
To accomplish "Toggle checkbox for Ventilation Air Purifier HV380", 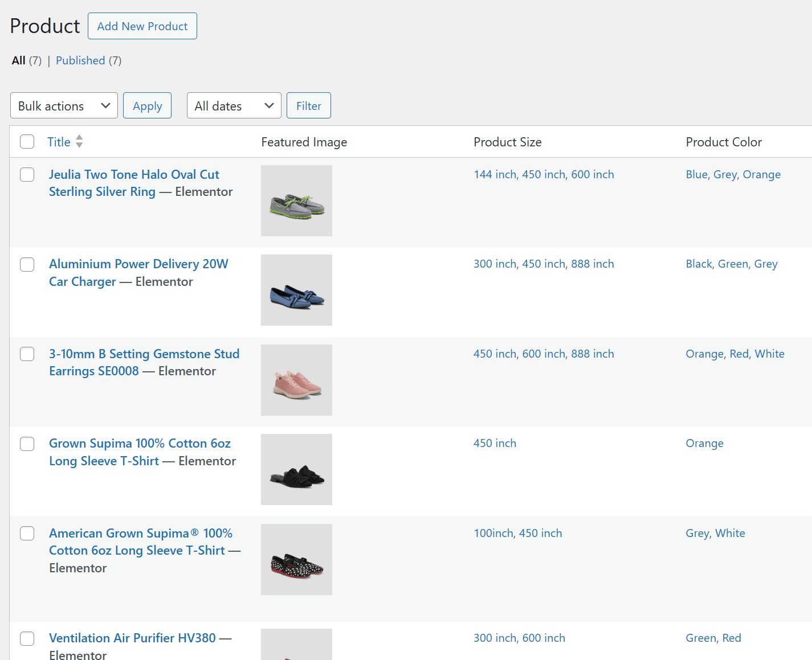I will point(27,638).
